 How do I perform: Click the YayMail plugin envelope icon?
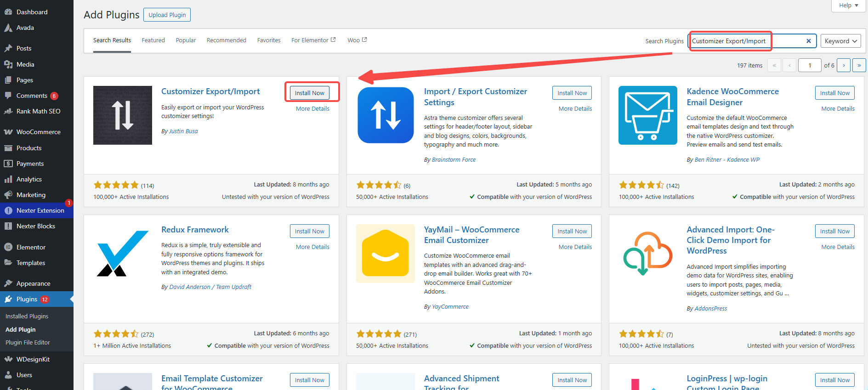(385, 254)
